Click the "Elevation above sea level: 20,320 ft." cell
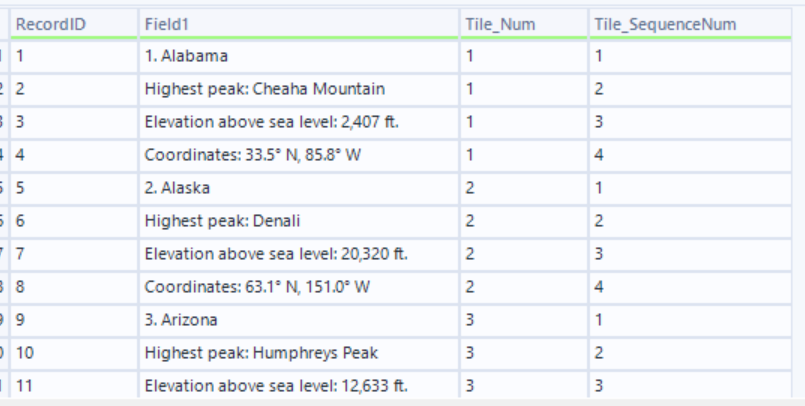The height and width of the screenshot is (406, 805). [277, 254]
